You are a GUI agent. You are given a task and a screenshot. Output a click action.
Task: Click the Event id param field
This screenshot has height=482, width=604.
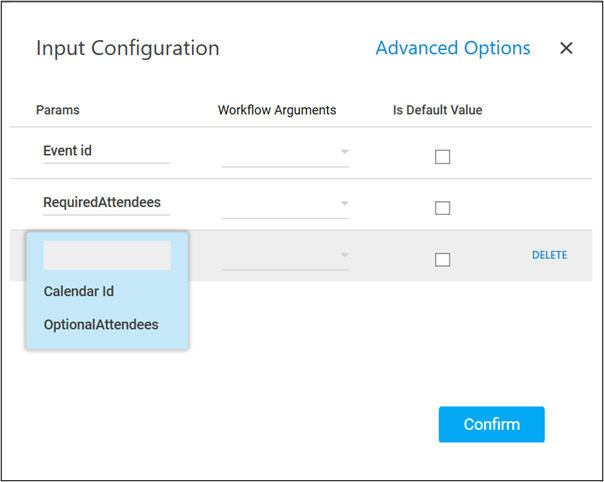pos(105,151)
